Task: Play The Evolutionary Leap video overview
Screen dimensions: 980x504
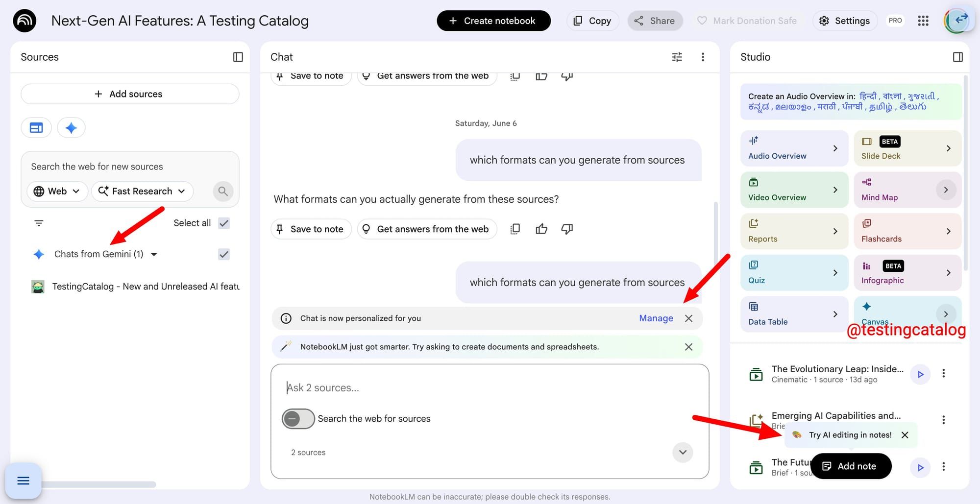Action: click(920, 374)
